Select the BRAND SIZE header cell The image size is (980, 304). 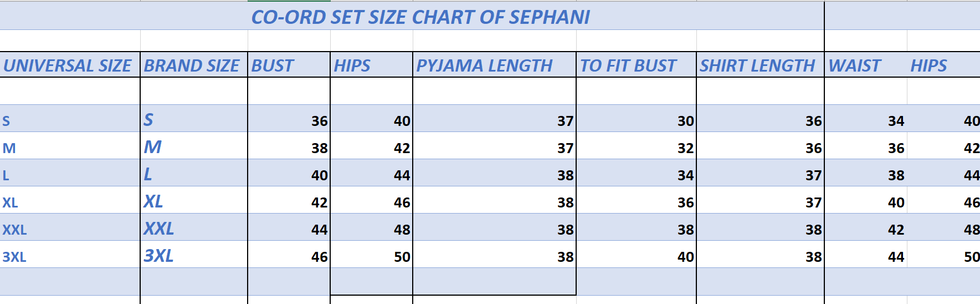pos(192,65)
